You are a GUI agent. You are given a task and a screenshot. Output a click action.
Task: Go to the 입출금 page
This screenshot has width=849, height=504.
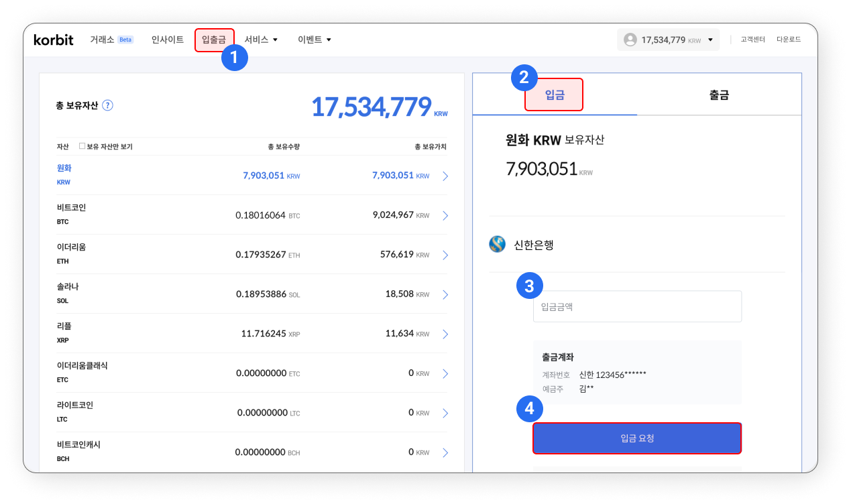click(214, 40)
